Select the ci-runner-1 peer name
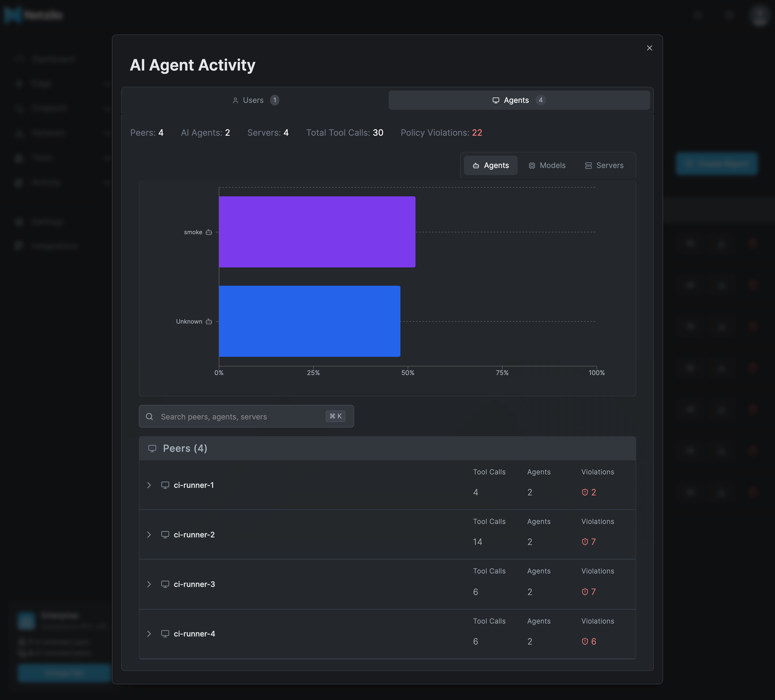The height and width of the screenshot is (700, 775). (x=194, y=485)
